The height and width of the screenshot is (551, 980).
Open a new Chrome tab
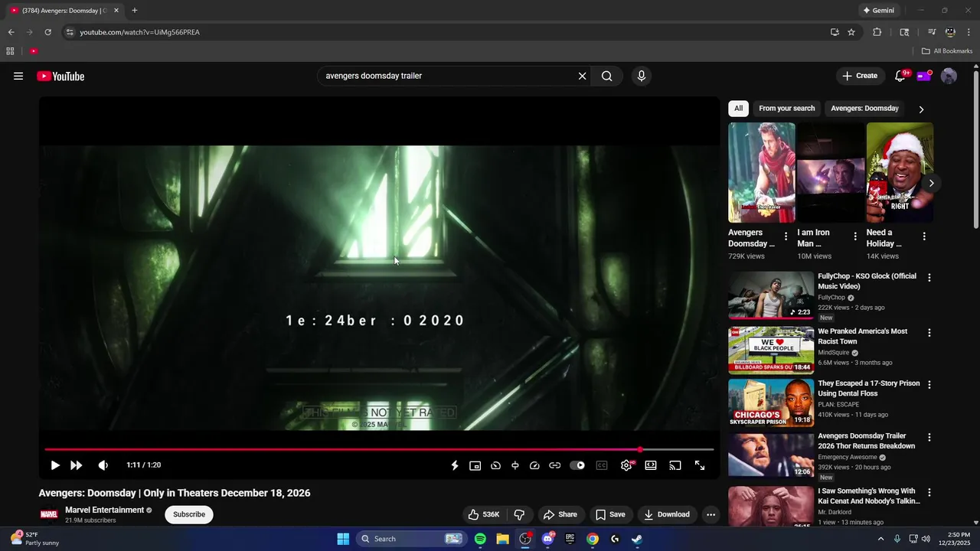click(x=135, y=11)
